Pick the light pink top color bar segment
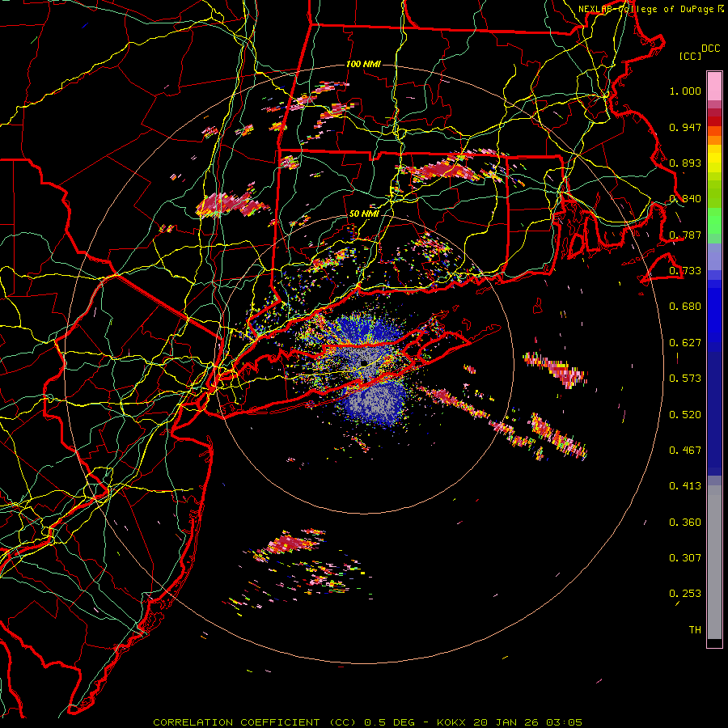The image size is (728, 728). tap(714, 86)
